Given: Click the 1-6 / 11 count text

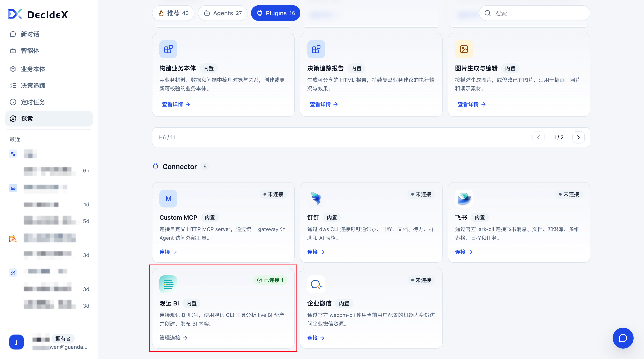Looking at the screenshot, I should click(166, 137).
